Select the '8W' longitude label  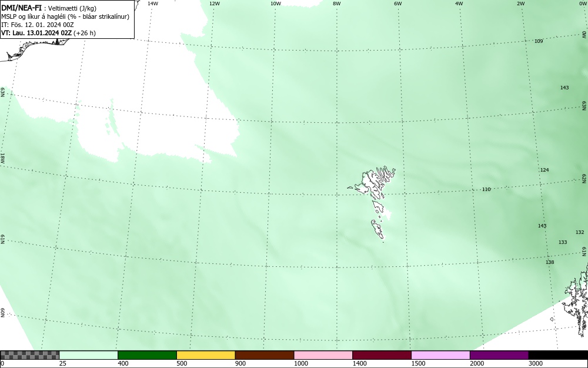click(337, 4)
